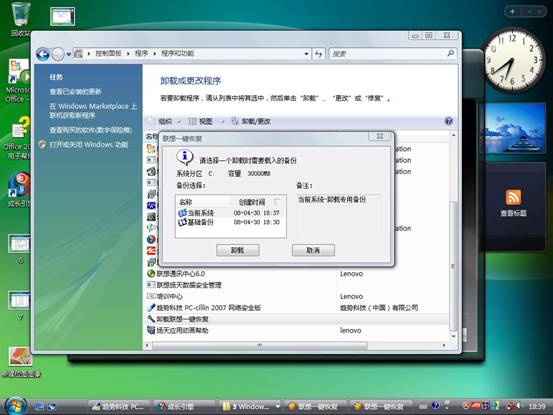The image size is (553, 415).
Task: Click the scroll down arrow of program list
Action: click(x=454, y=336)
